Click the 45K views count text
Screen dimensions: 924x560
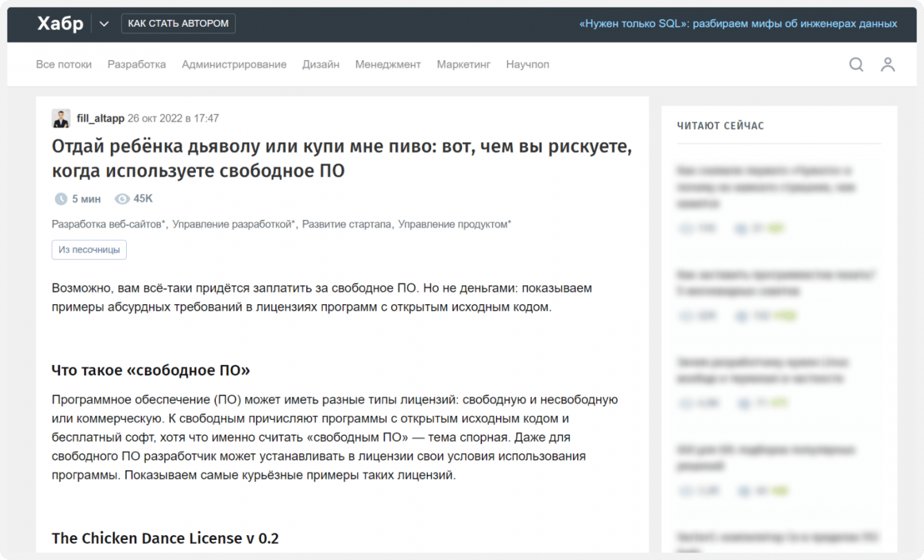143,199
